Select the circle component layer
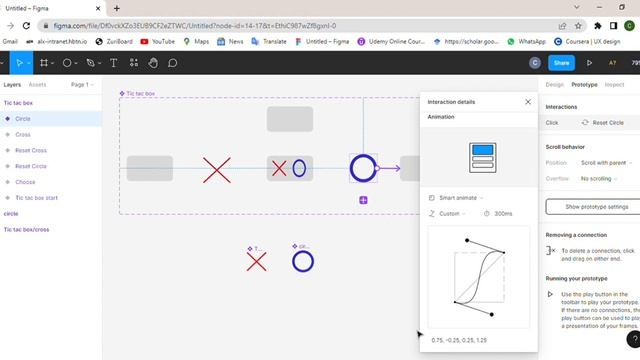This screenshot has width=640, height=360. coord(51,213)
